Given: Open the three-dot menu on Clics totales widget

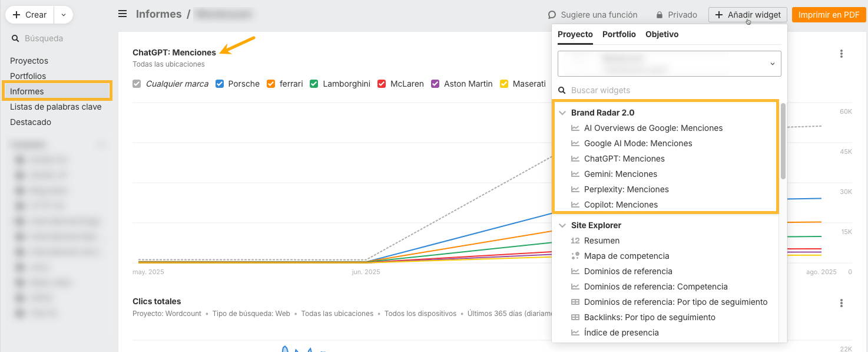Looking at the screenshot, I should tap(841, 302).
